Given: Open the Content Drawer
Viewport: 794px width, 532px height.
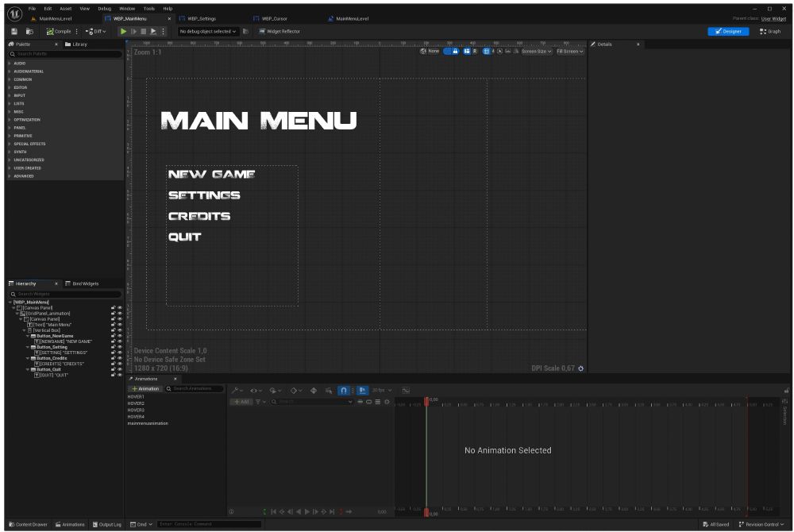Looking at the screenshot, I should point(29,524).
